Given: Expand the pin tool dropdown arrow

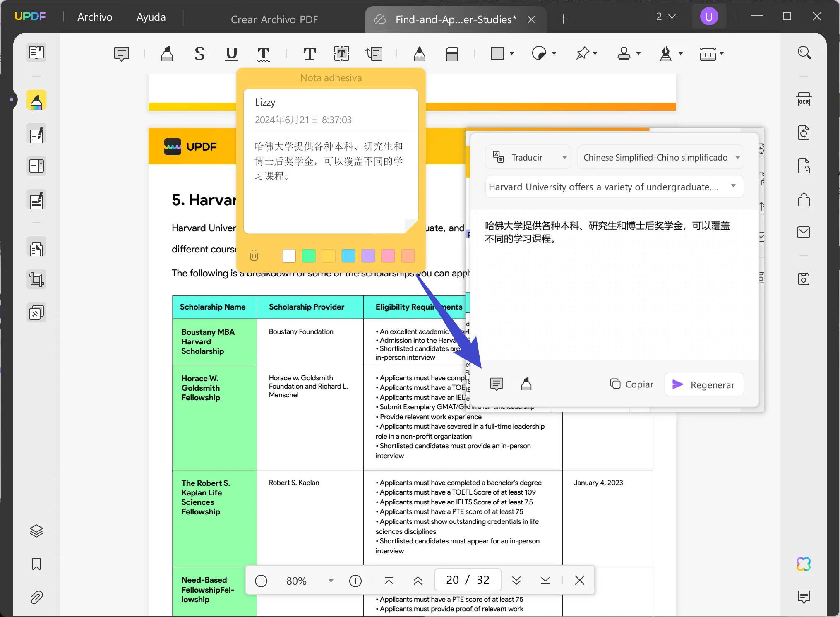Looking at the screenshot, I should coord(595,53).
